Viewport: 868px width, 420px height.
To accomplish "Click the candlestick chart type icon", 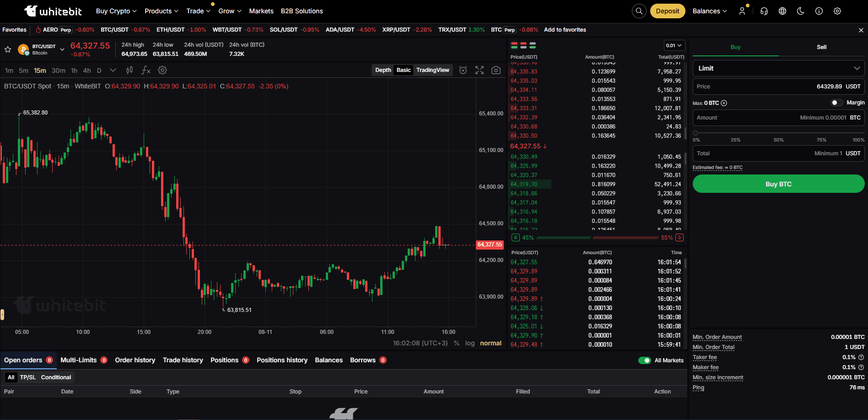I will coord(129,70).
